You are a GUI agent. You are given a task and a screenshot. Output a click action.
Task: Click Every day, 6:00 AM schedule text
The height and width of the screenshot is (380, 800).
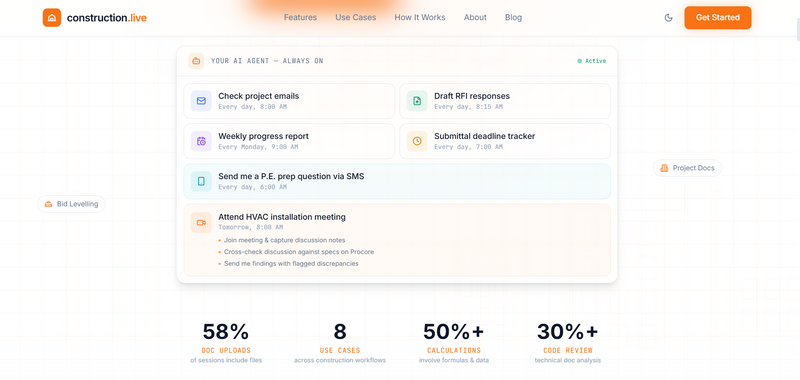[252, 187]
